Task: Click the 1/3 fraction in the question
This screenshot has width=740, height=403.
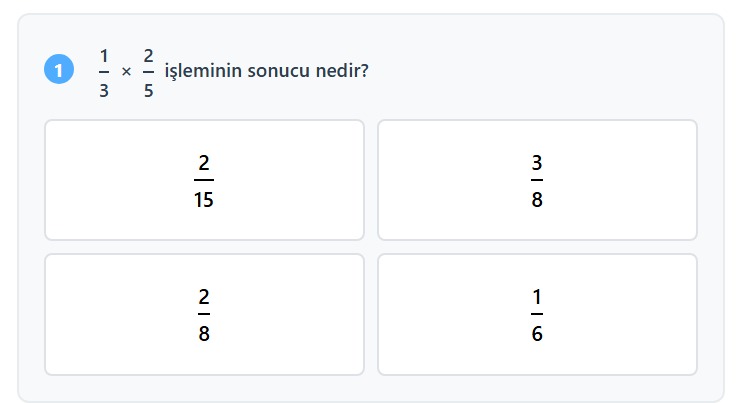Action: pyautogui.click(x=104, y=70)
